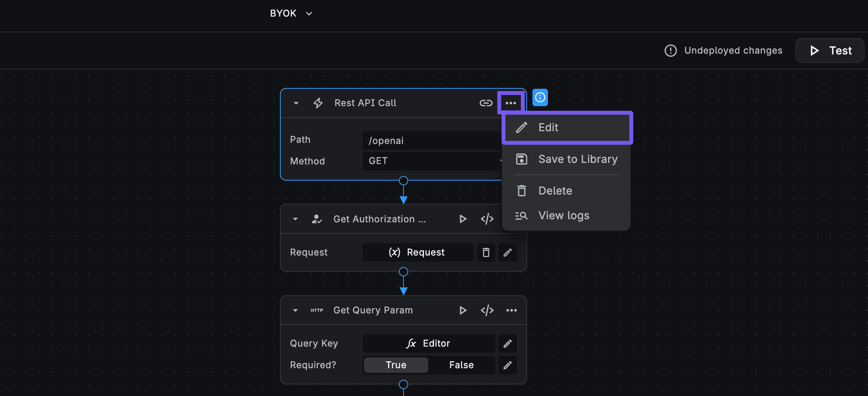Screen dimensions: 868x396
Task: Edit Required setting using its pencil icon
Action: coord(507,365)
